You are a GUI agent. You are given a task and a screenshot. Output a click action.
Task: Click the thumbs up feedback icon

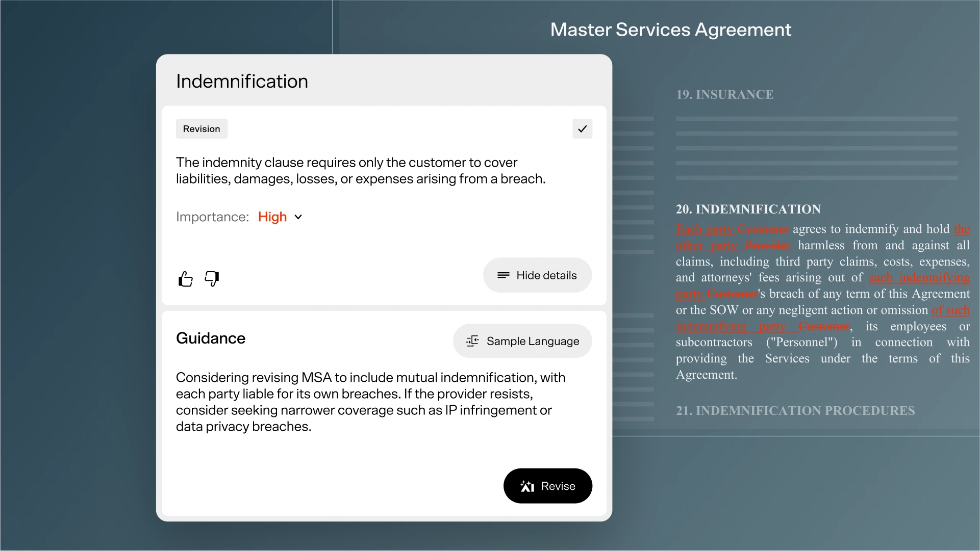186,279
